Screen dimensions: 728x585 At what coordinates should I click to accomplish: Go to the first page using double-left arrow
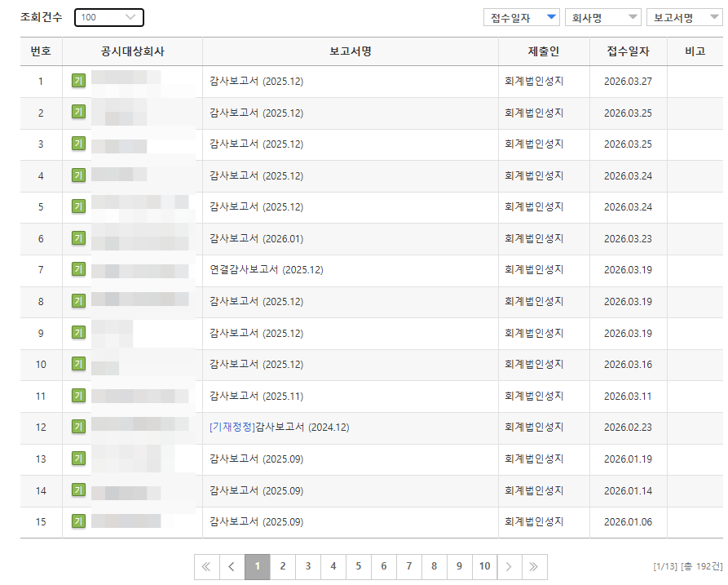pyautogui.click(x=206, y=566)
